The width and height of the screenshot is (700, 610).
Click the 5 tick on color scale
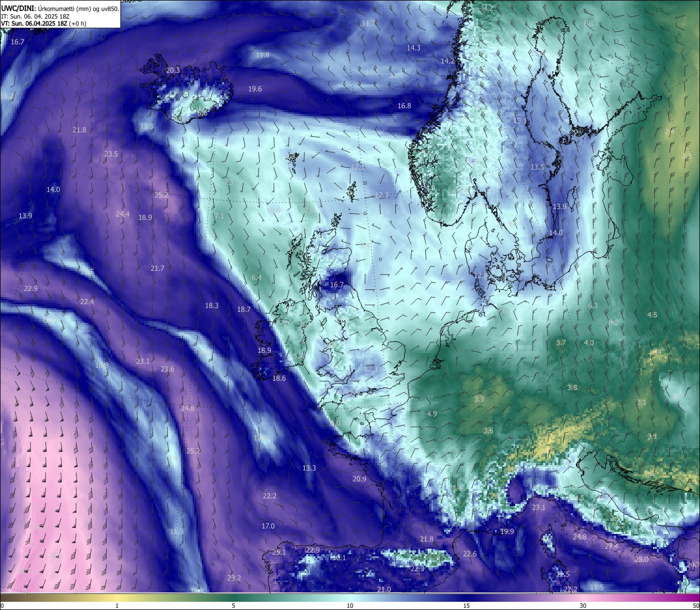[x=234, y=606]
